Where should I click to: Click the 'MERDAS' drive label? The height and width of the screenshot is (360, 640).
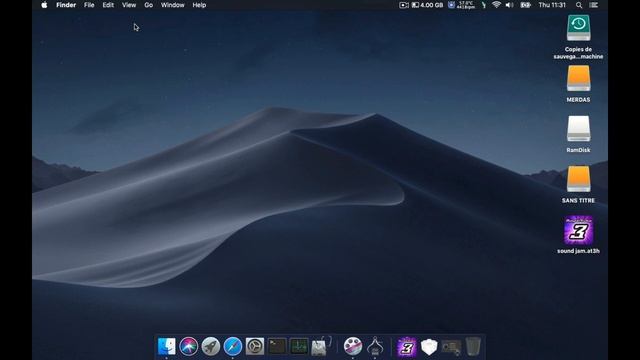[578, 100]
